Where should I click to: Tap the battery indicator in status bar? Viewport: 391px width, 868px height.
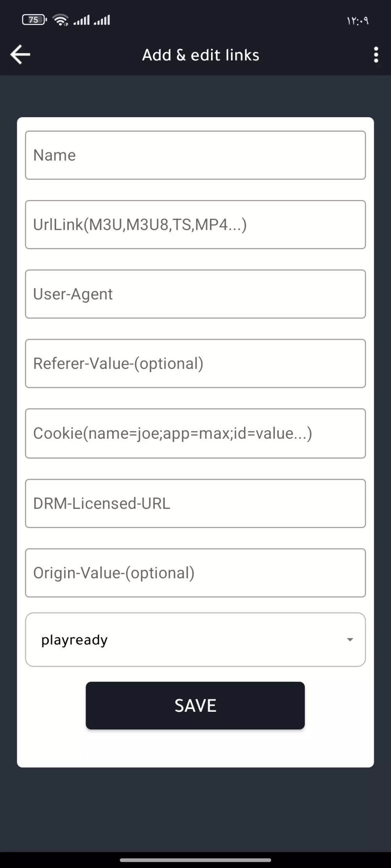(34, 20)
